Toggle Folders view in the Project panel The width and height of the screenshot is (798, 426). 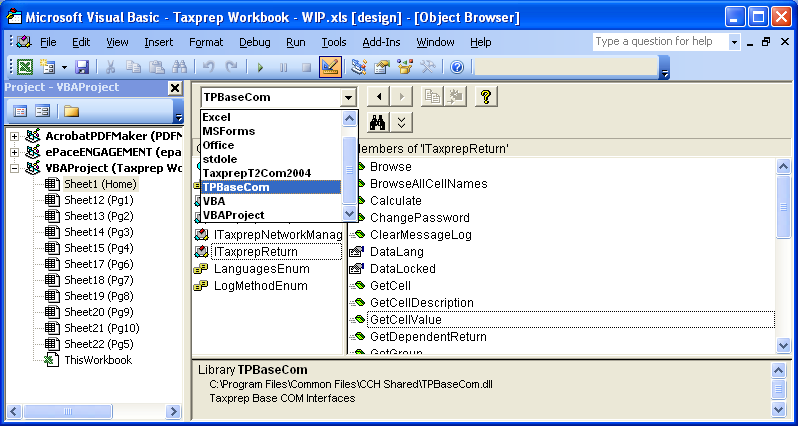click(x=72, y=110)
